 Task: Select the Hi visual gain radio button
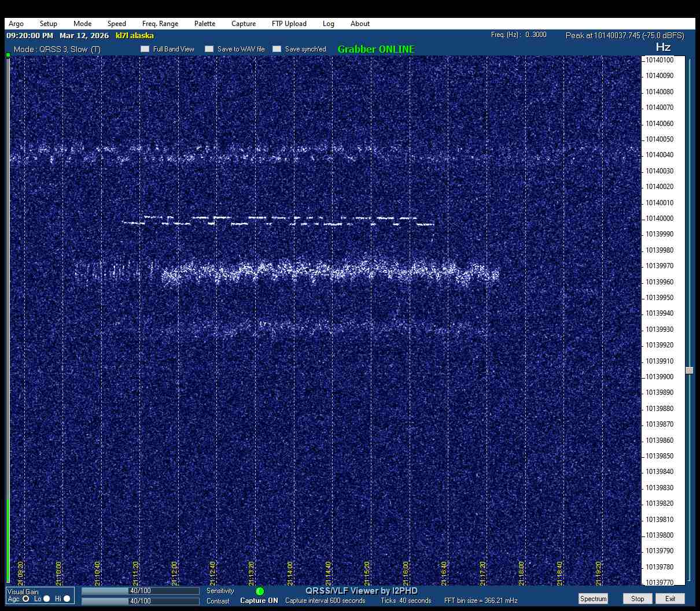67,599
